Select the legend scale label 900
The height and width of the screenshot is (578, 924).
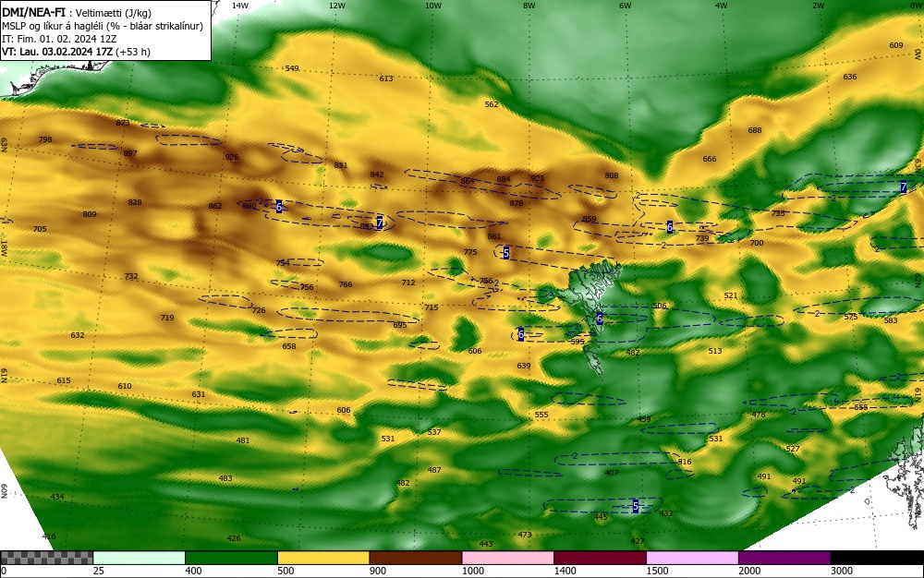pyautogui.click(x=378, y=571)
